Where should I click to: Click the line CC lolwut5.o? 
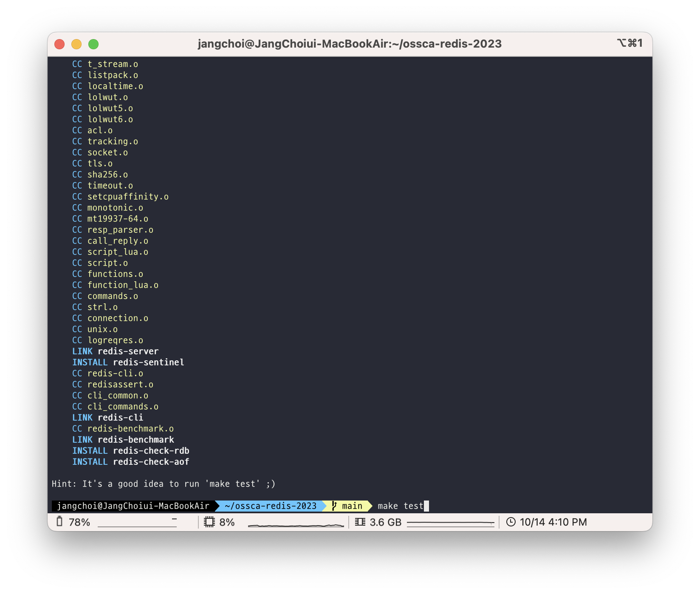tap(103, 108)
